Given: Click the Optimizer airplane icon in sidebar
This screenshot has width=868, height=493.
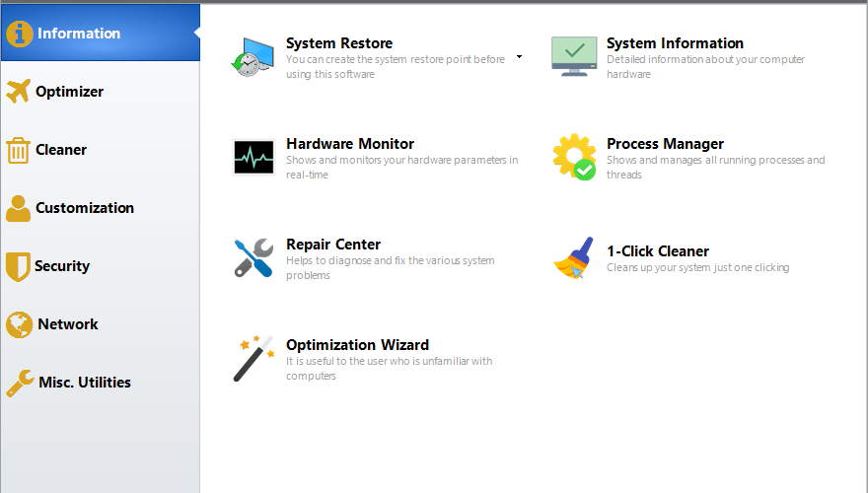Looking at the screenshot, I should tap(19, 92).
